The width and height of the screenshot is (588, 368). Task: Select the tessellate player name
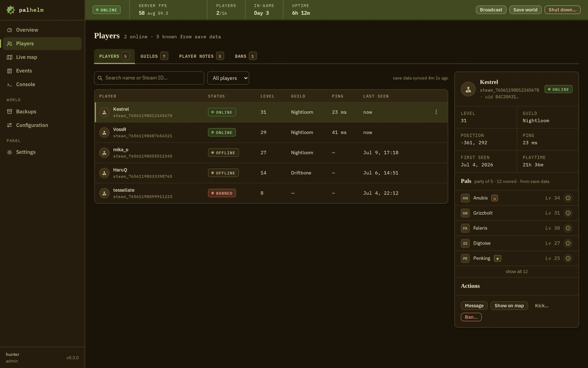(124, 190)
